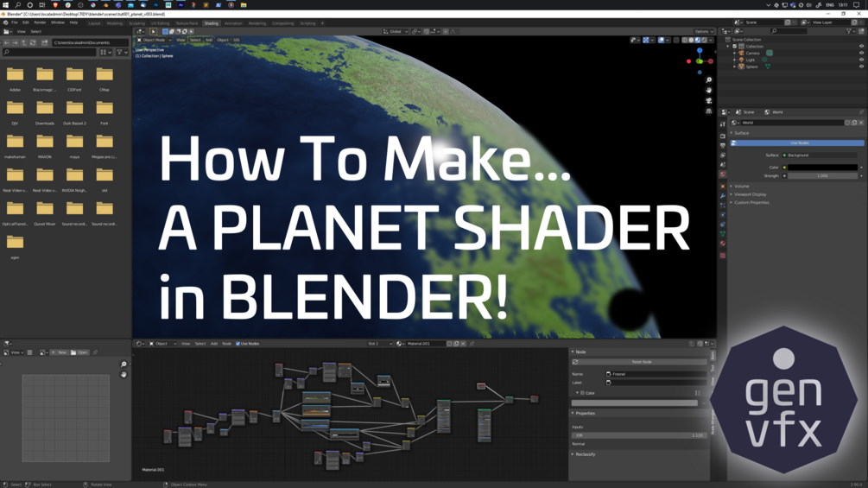Toggle visibility of Sphere in outliner
This screenshot has height=488, width=868.
[861, 67]
